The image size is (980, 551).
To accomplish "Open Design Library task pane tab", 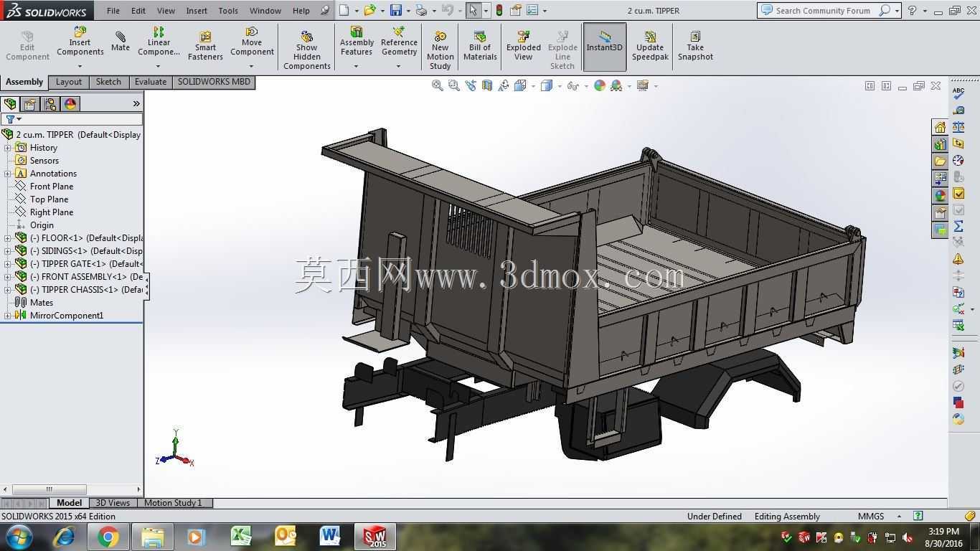I will (940, 144).
